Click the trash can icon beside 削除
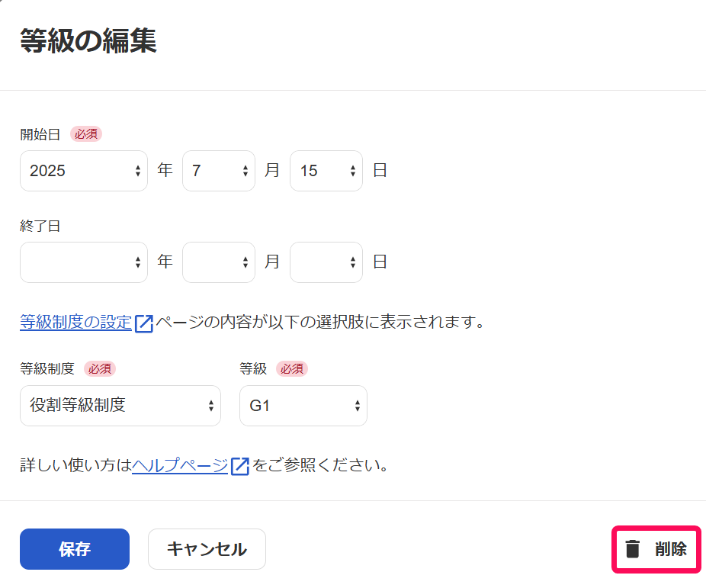 [633, 549]
